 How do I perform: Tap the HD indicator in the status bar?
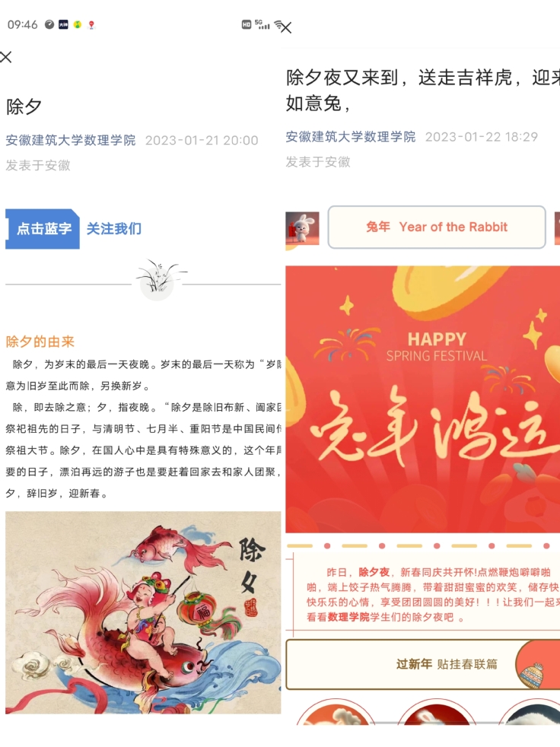tap(247, 25)
